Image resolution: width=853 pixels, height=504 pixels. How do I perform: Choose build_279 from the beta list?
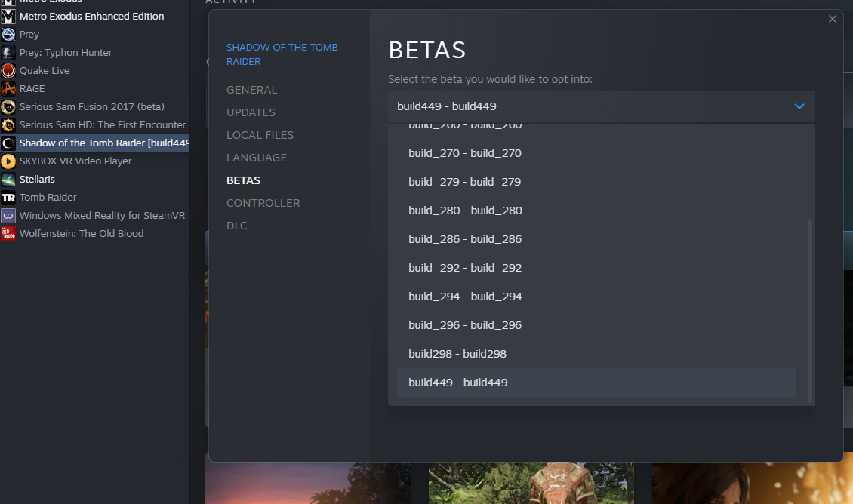(x=596, y=182)
